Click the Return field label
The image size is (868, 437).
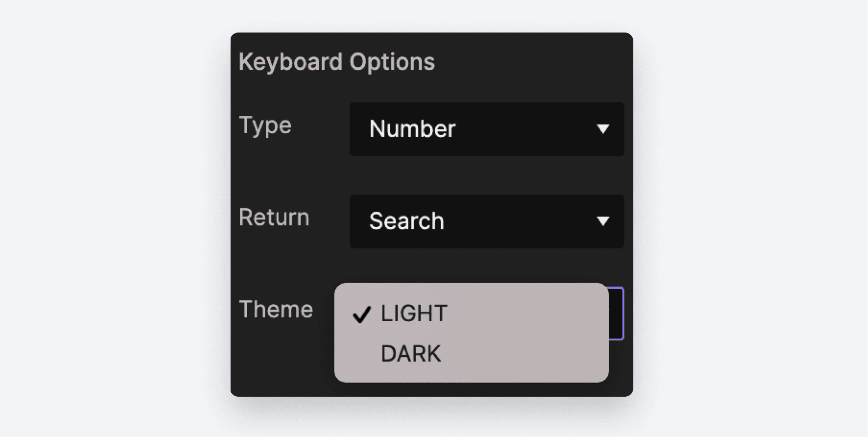[274, 217]
